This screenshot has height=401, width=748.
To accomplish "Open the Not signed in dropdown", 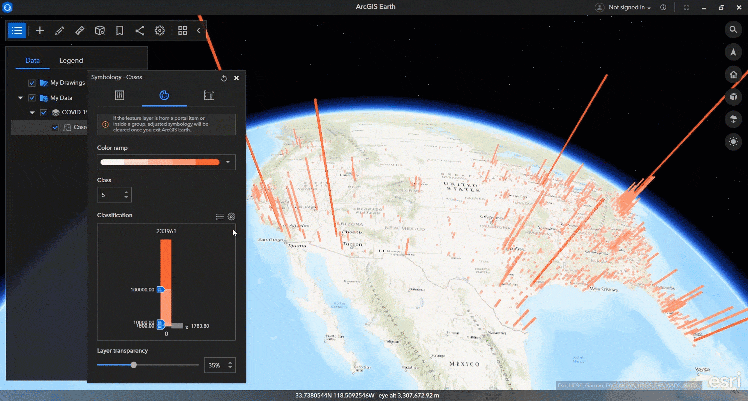I will (629, 7).
